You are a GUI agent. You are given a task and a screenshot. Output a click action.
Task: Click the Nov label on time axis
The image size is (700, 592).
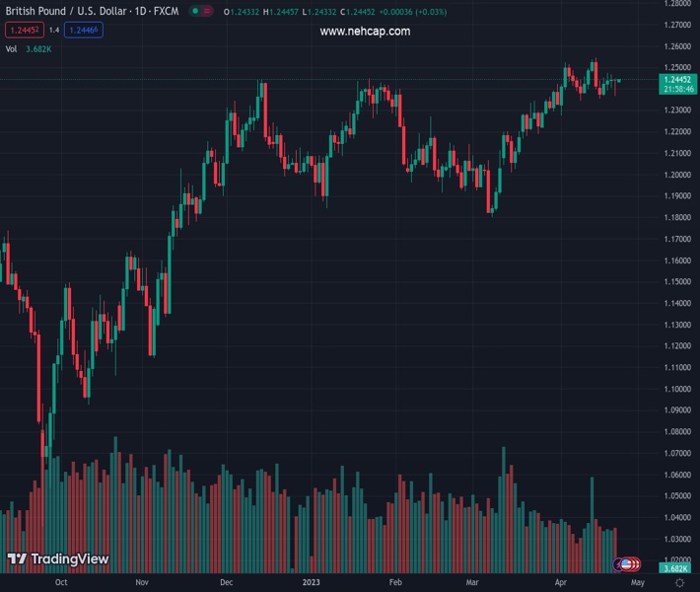pos(141,583)
